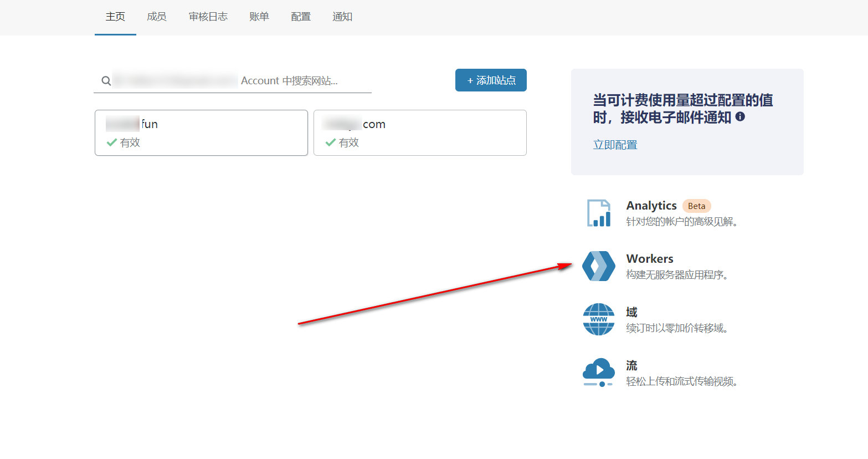Viewport: 868px width, 459px height.
Task: Click the search magnifier icon
Action: click(106, 81)
